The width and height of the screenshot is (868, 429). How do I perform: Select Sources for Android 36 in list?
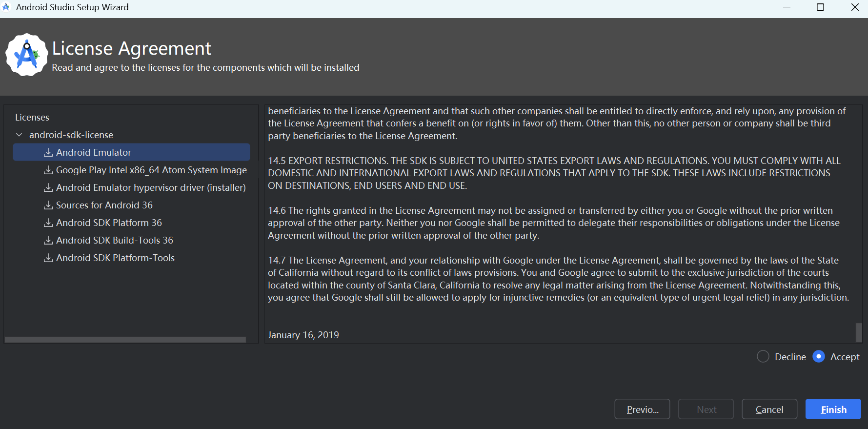pyautogui.click(x=104, y=205)
